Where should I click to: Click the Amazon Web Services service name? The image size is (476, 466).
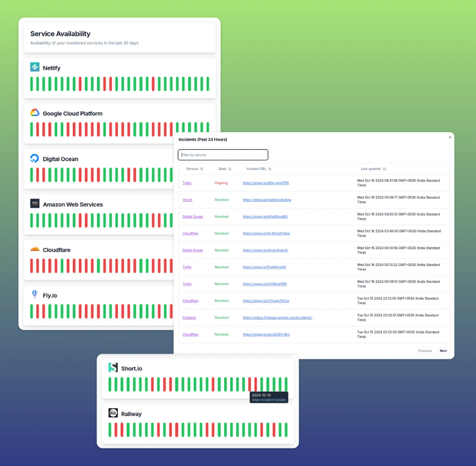pyautogui.click(x=73, y=204)
